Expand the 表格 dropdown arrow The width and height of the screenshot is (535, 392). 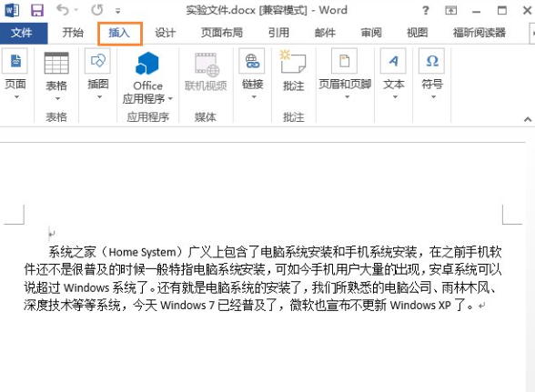(x=57, y=99)
